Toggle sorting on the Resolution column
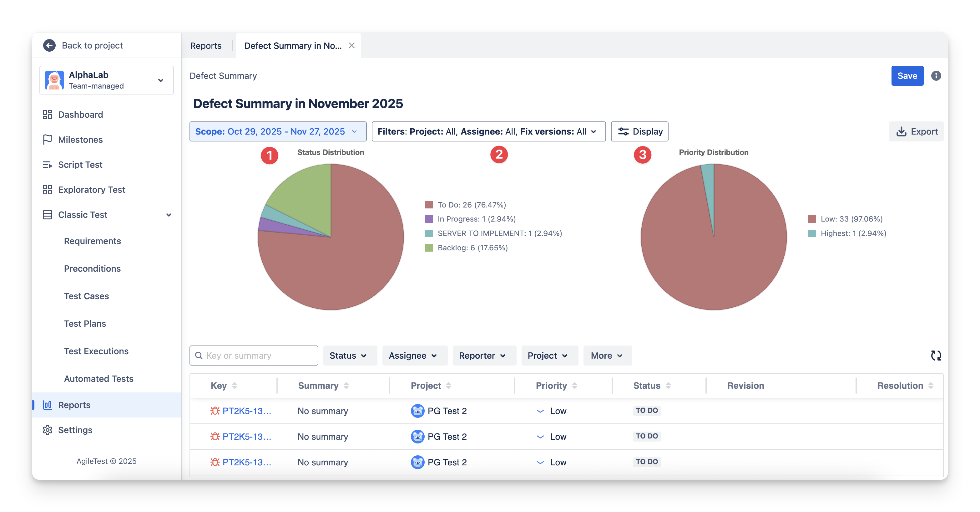 pos(931,386)
